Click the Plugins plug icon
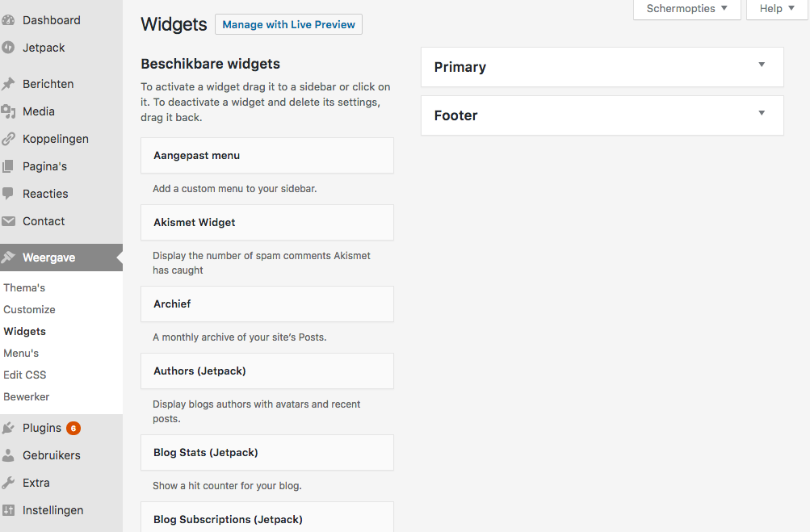Screen dimensions: 810x532 click(8, 428)
